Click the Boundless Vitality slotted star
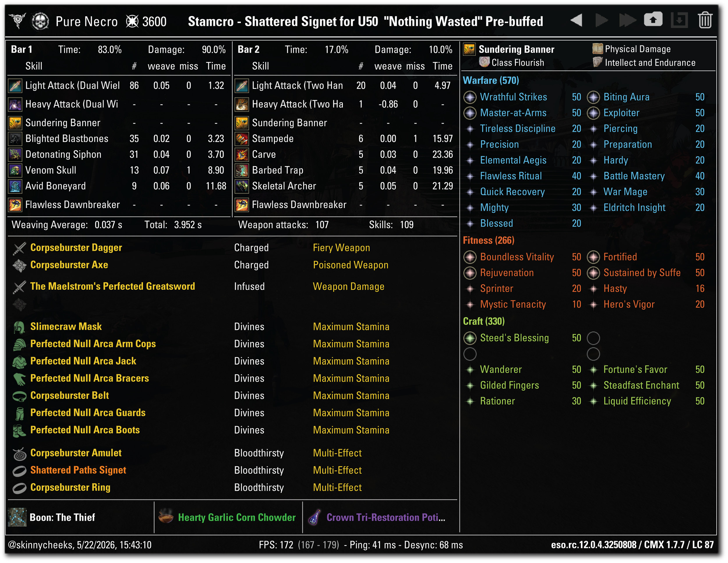Screen dimensions: 728x563 tap(470, 257)
